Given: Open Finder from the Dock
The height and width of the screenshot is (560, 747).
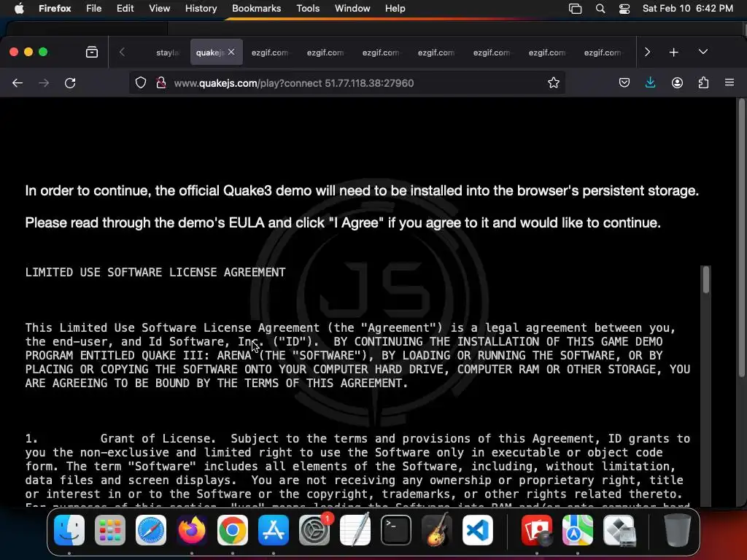Looking at the screenshot, I should coord(69,530).
